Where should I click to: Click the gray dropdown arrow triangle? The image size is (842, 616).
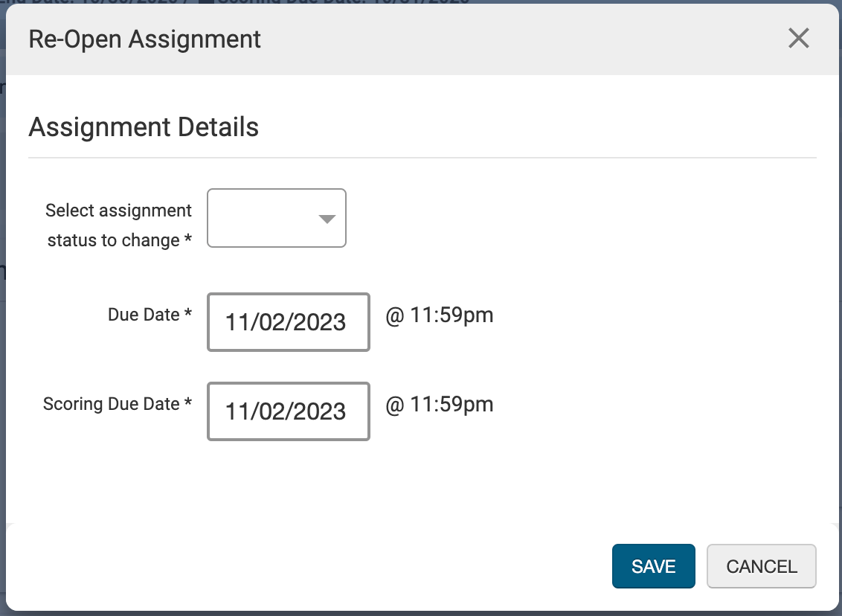(x=327, y=219)
